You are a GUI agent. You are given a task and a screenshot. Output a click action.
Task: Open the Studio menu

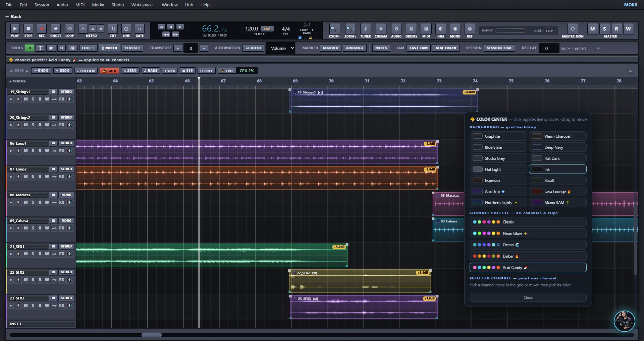pyautogui.click(x=118, y=5)
